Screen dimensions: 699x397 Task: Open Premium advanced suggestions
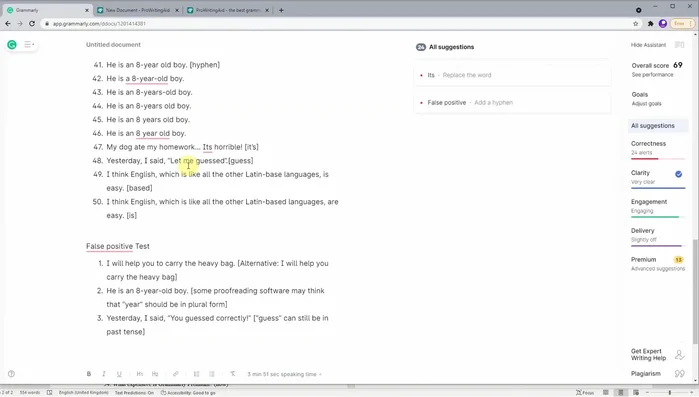pos(658,264)
